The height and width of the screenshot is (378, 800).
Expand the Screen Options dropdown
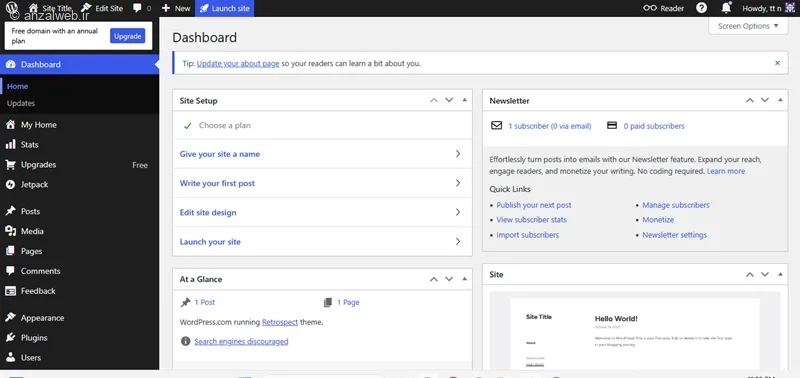point(748,26)
